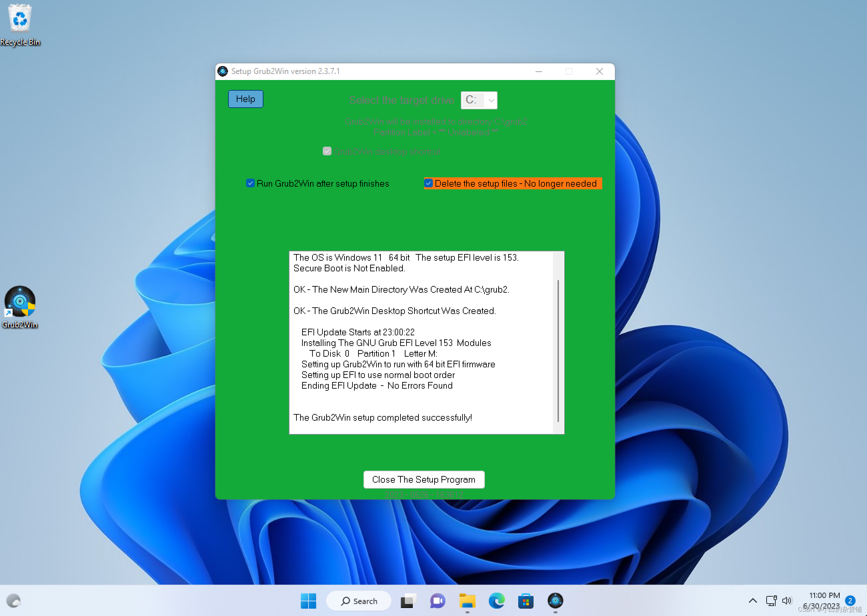Click 'Installing The GNU Grub EFI' log line
Viewport: 867px width, 616px height.
point(396,343)
